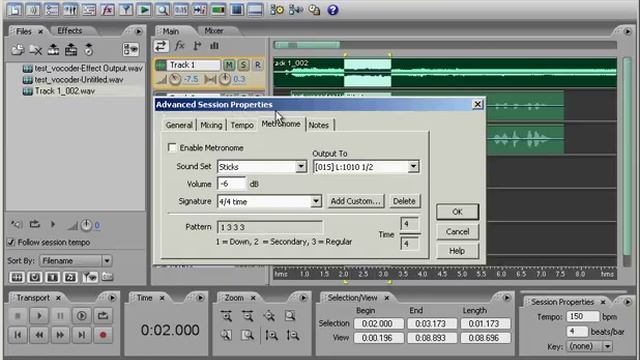Click the magnifier toolbar icon in top row
Image resolution: width=640 pixels, height=360 pixels.
pos(162,9)
